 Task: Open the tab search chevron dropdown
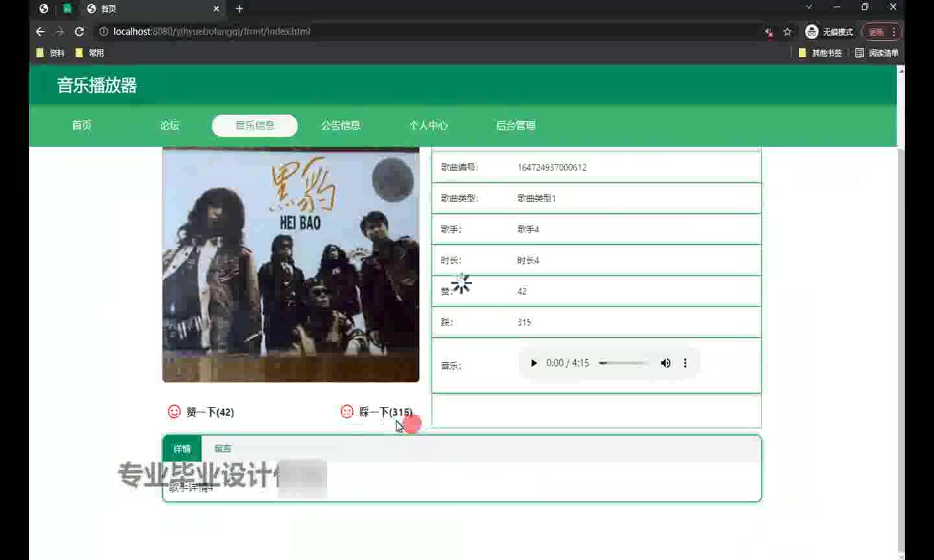[809, 7]
